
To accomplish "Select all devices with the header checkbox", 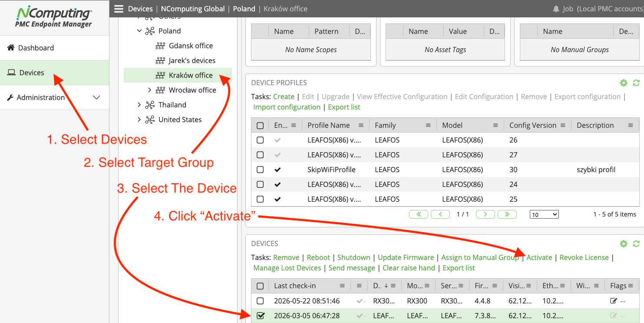I will coord(260,286).
